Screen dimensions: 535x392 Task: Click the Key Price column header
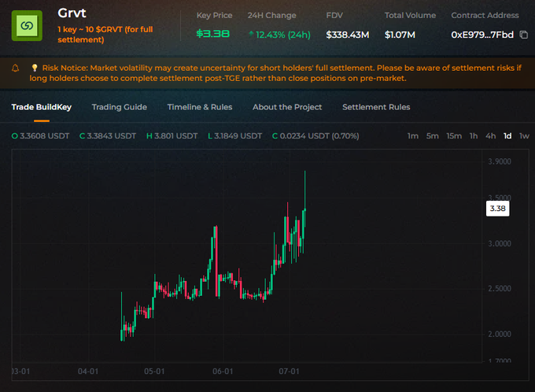(214, 16)
